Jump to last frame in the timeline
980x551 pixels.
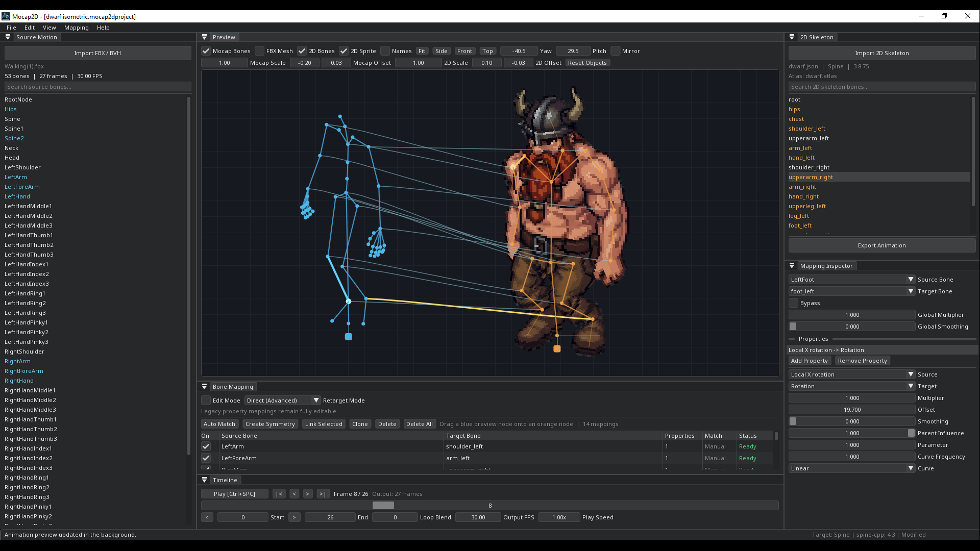[x=323, y=494]
